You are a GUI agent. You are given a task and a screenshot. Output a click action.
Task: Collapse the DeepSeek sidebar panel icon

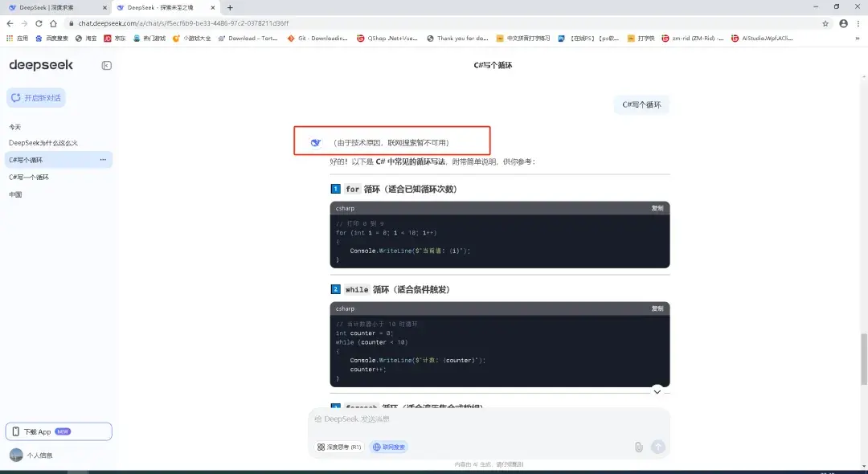pyautogui.click(x=106, y=65)
